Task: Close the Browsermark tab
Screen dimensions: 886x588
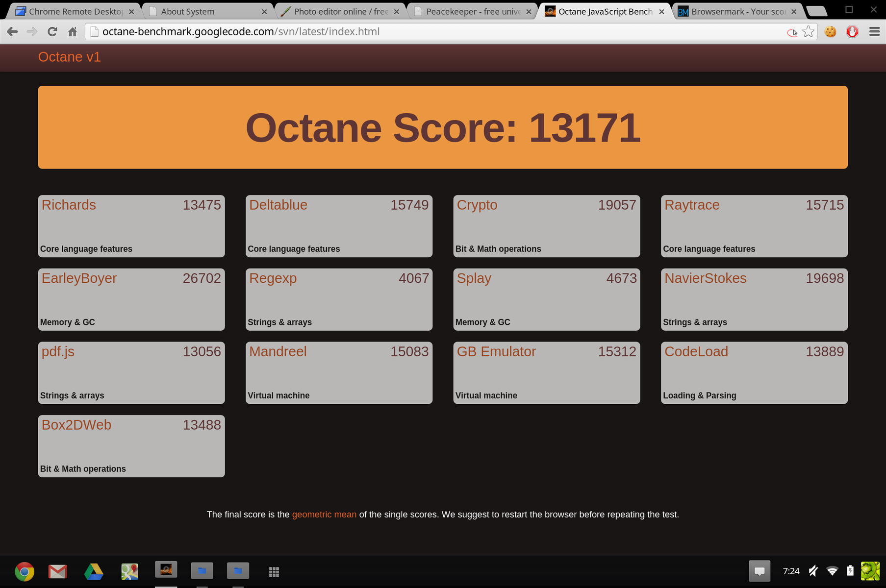Action: pos(794,12)
